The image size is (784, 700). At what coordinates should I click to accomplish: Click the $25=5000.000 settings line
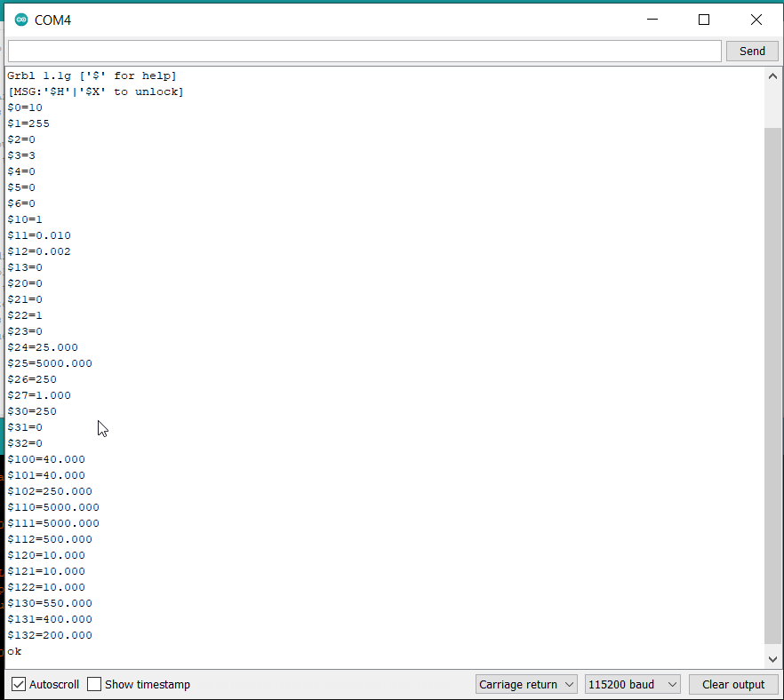(50, 362)
